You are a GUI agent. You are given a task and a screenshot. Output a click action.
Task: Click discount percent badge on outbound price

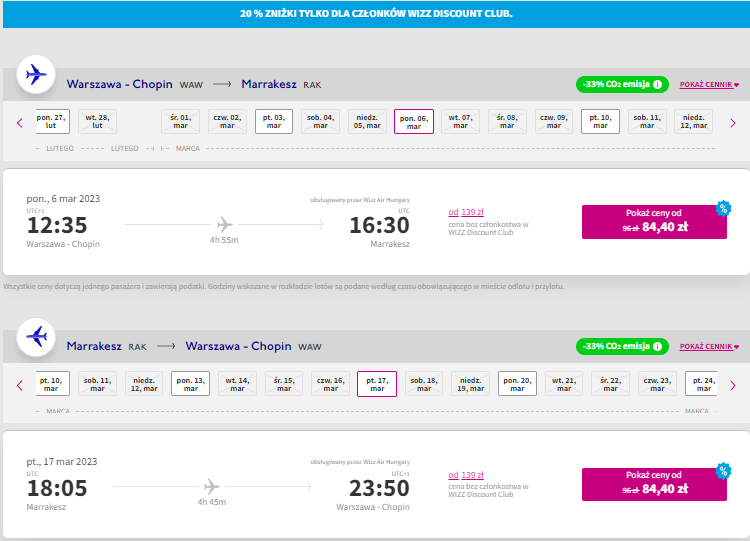(723, 209)
